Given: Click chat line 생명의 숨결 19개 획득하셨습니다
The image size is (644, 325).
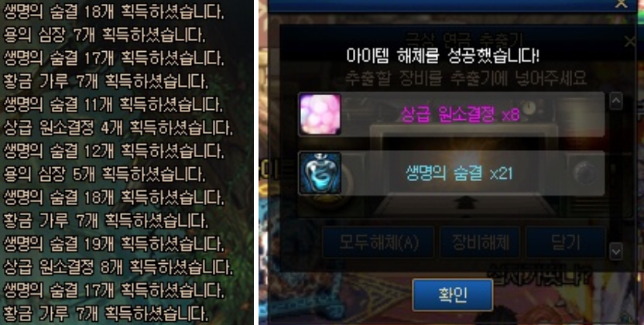Looking at the screenshot, I should point(114,245).
